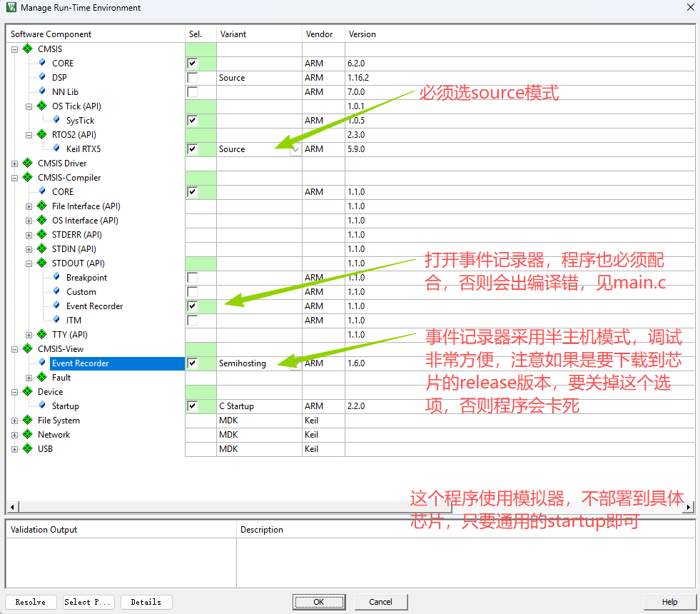
Task: Collapse the CMSIS tree node
Action: pos(15,49)
